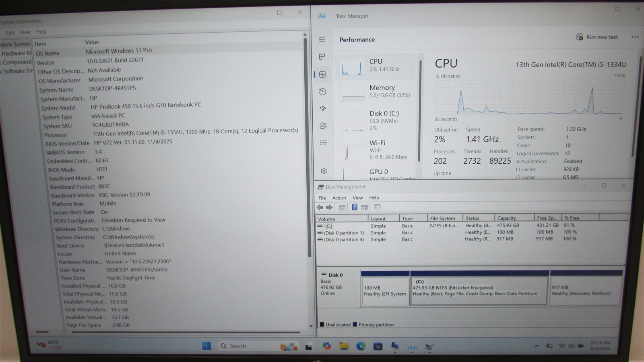Select (C:) volume row in volume list
This screenshot has height=362, width=644.
[447, 226]
